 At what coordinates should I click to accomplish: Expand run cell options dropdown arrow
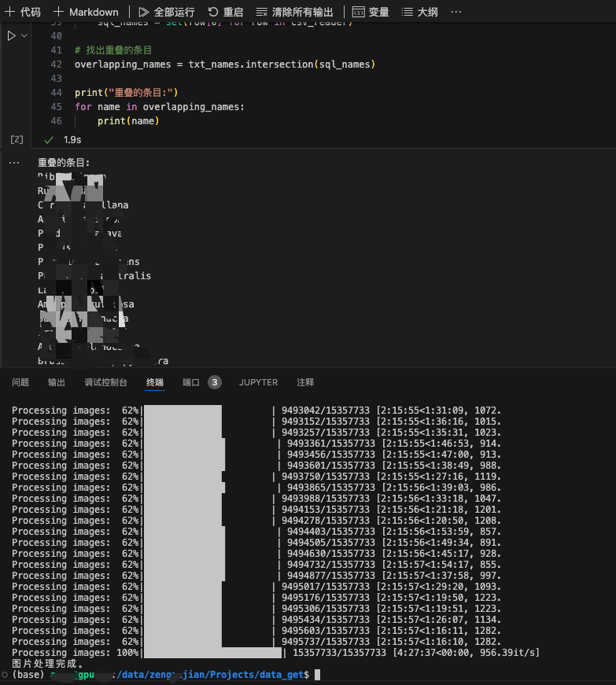(x=24, y=36)
